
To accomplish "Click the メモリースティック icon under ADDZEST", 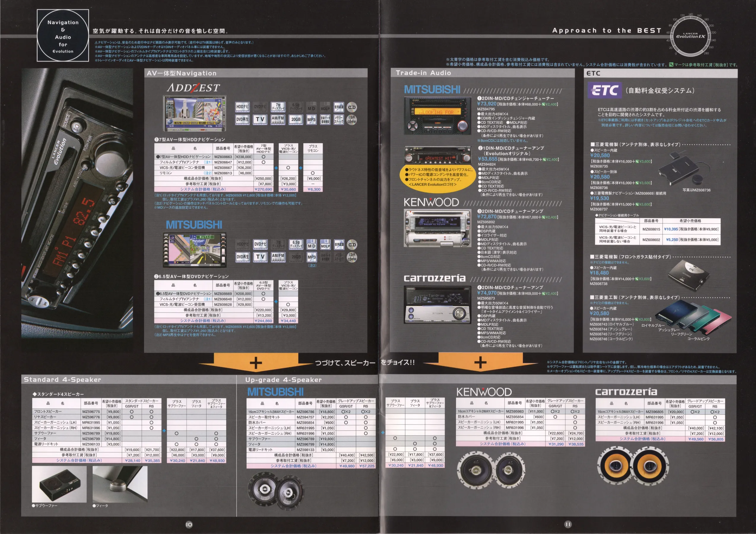I will point(339,120).
